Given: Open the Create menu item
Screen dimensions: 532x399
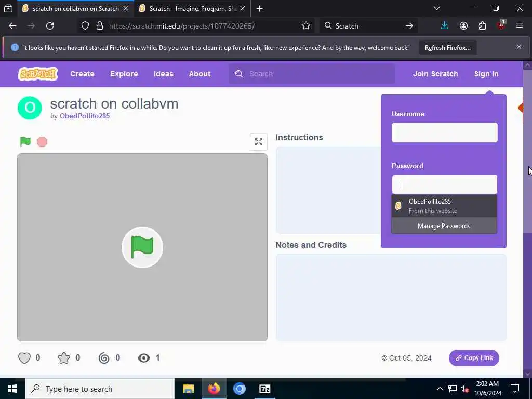Looking at the screenshot, I should point(82,74).
